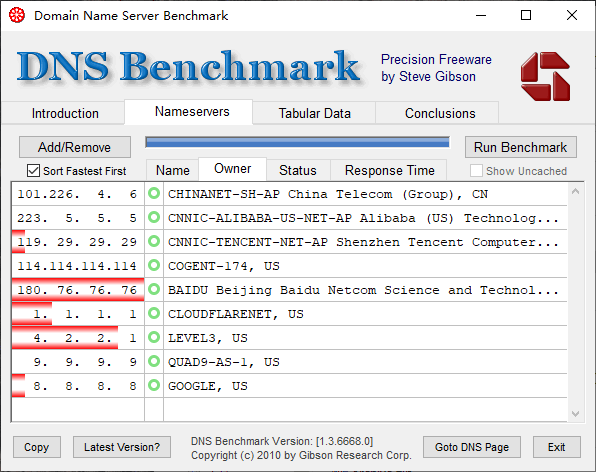Select IP address 8.8.8.8
Viewport: 596px width, 472px height.
click(84, 386)
